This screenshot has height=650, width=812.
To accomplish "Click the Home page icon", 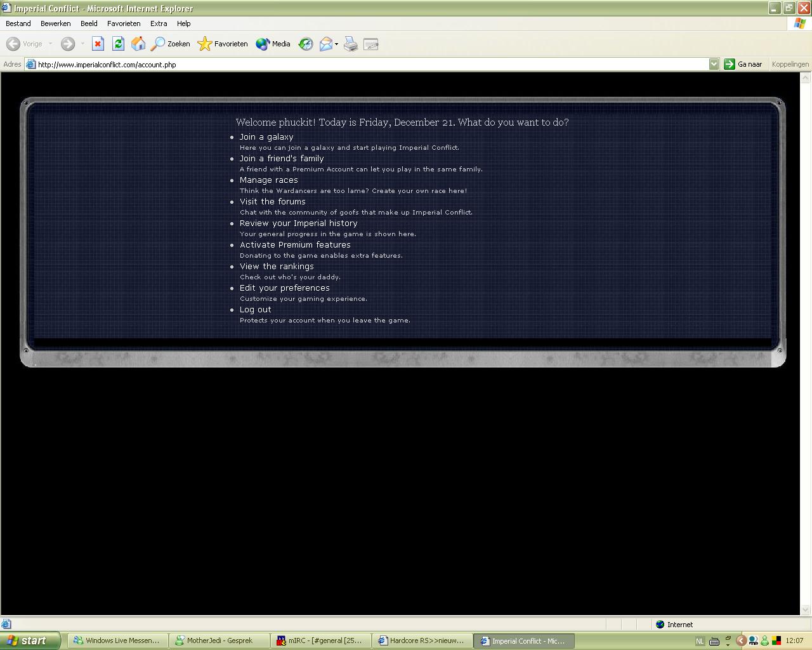I will [138, 44].
